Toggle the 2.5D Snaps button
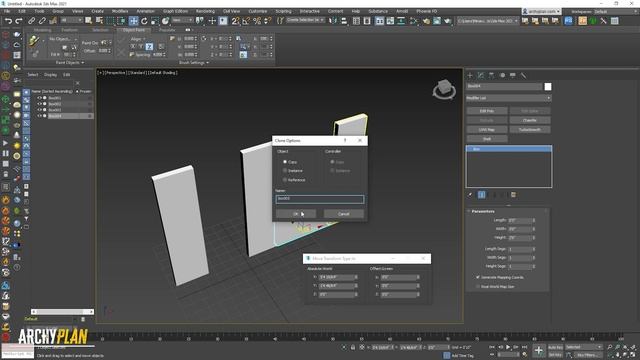The height and width of the screenshot is (360, 640). coord(236,21)
